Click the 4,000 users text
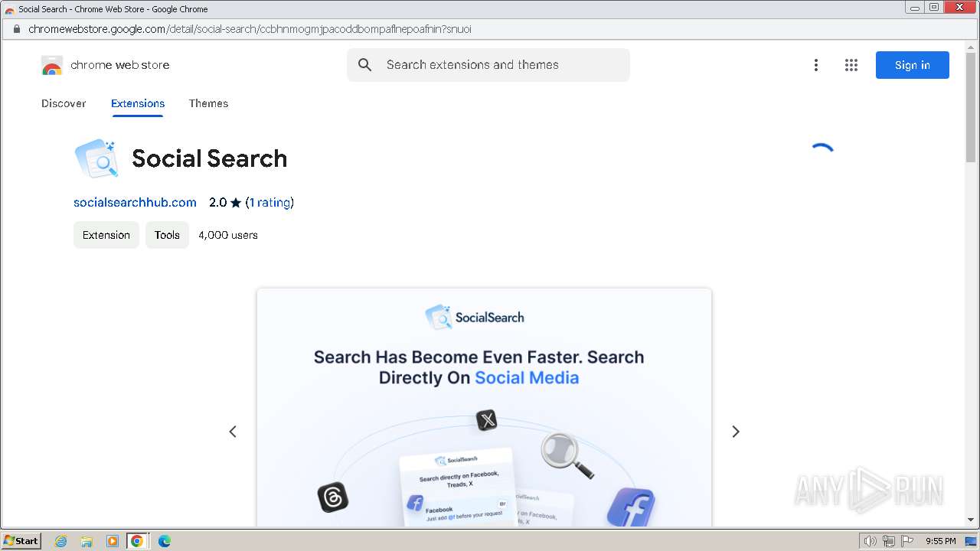 228,235
